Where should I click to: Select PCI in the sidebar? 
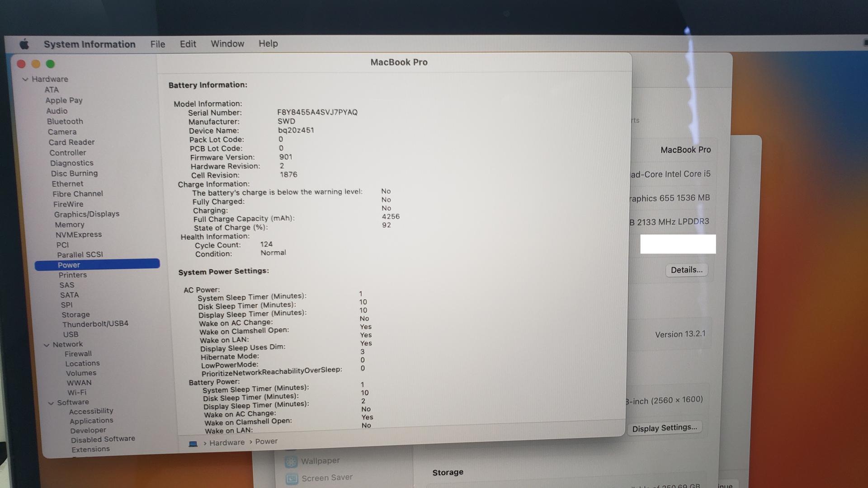(63, 245)
